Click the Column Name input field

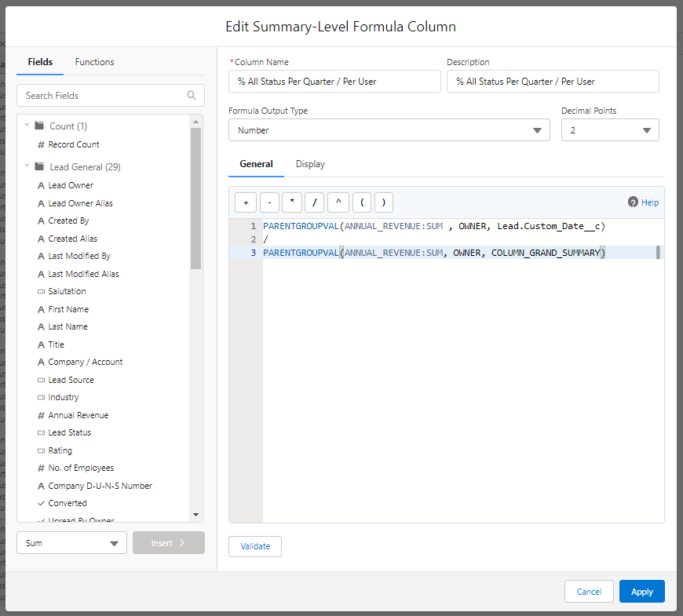[334, 82]
